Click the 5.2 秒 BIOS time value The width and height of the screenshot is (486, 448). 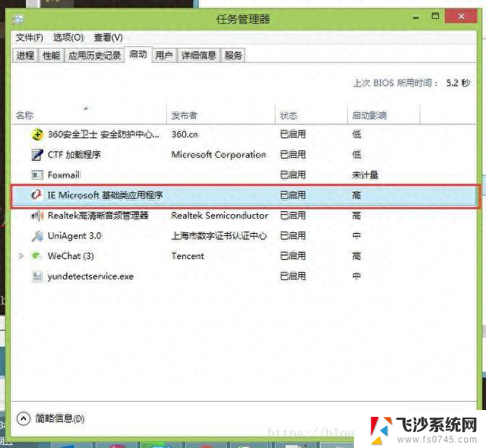(x=458, y=83)
